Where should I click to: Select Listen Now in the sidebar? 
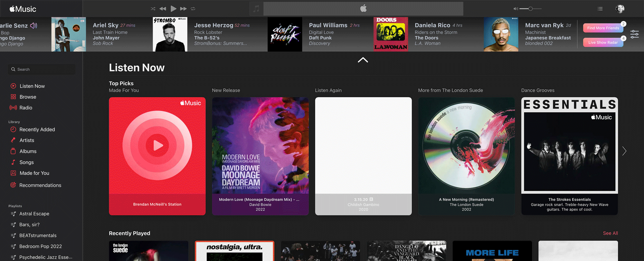point(32,86)
